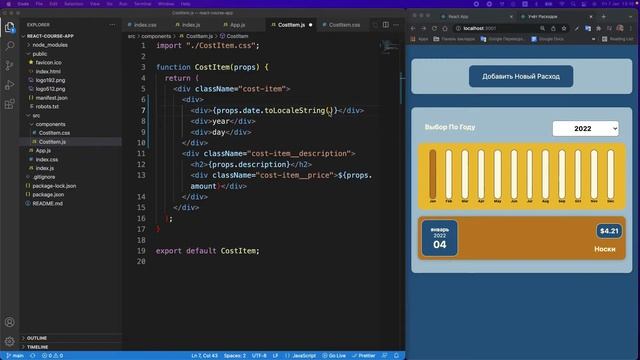
Task: Open favicon.ico in the explorer
Action: click(49, 62)
